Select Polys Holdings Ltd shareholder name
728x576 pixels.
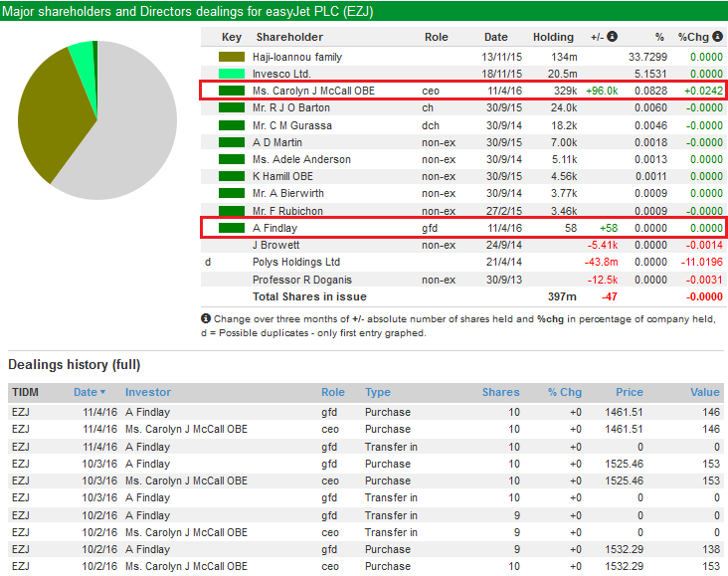[x=296, y=262]
